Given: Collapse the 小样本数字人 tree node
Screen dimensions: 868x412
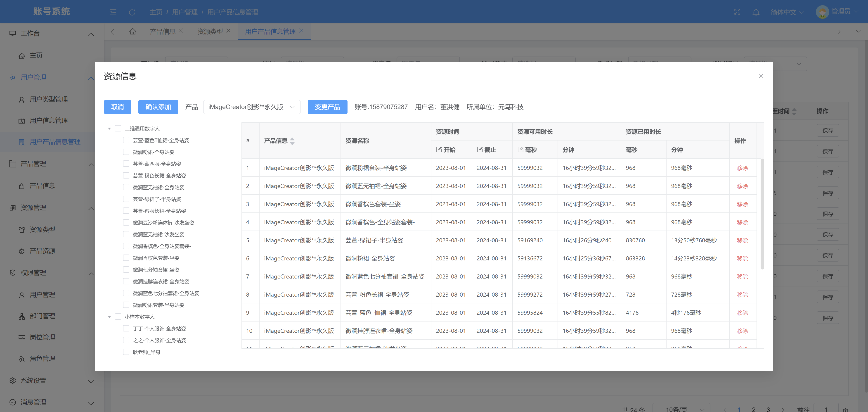Looking at the screenshot, I should (x=109, y=317).
